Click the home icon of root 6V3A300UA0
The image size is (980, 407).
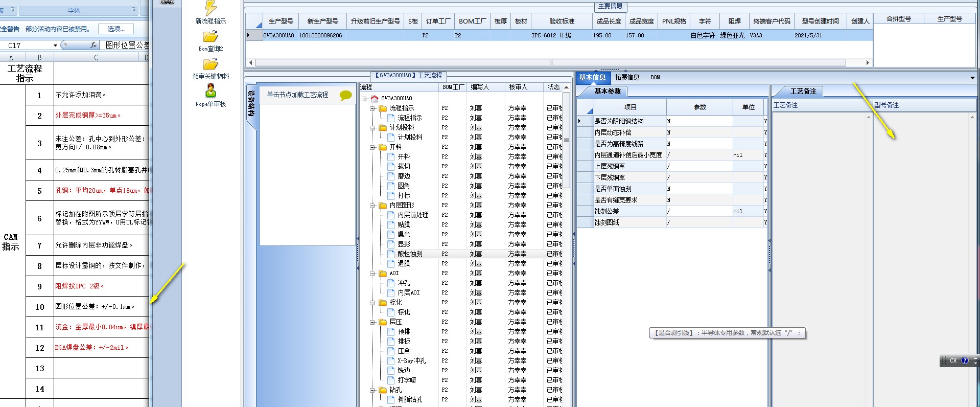[375, 98]
